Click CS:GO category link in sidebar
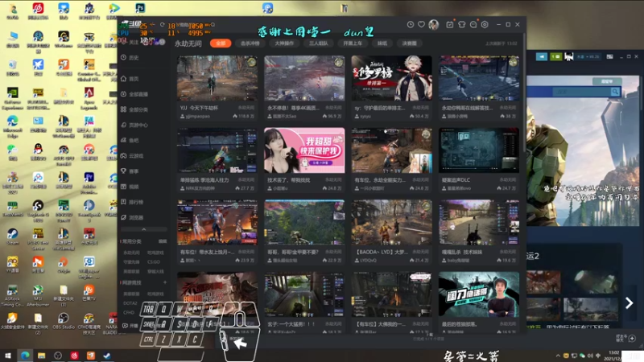This screenshot has height=362, width=644. (x=154, y=262)
